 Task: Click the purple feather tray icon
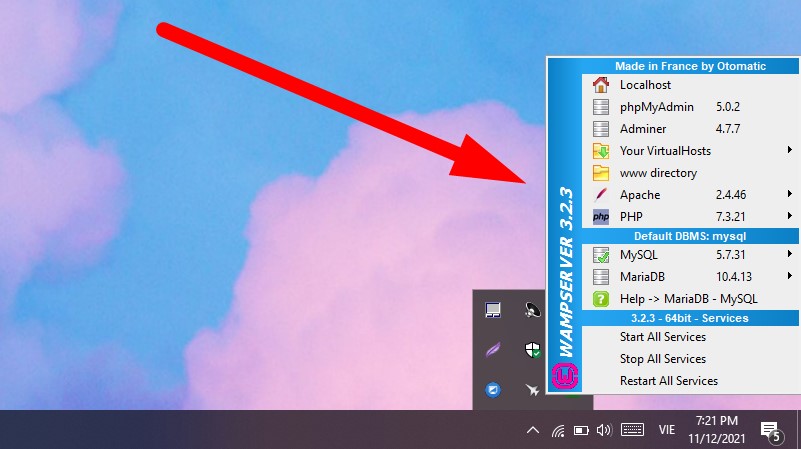point(493,350)
